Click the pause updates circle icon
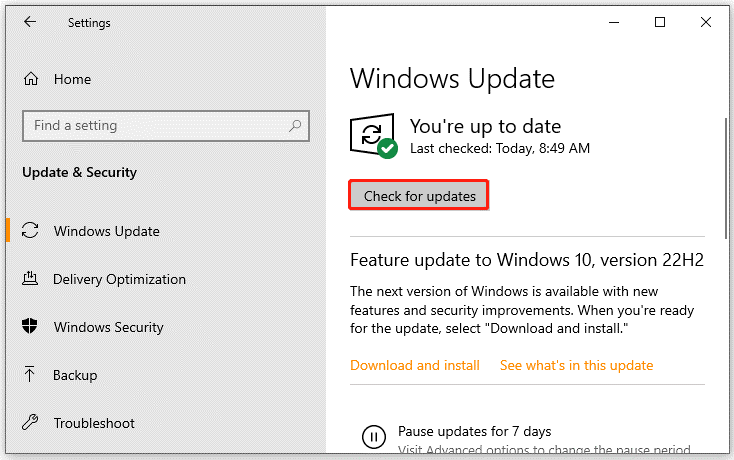 click(x=374, y=437)
